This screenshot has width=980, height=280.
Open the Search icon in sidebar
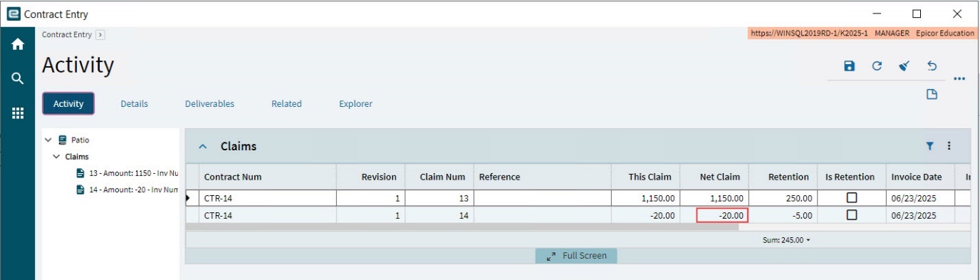18,78
